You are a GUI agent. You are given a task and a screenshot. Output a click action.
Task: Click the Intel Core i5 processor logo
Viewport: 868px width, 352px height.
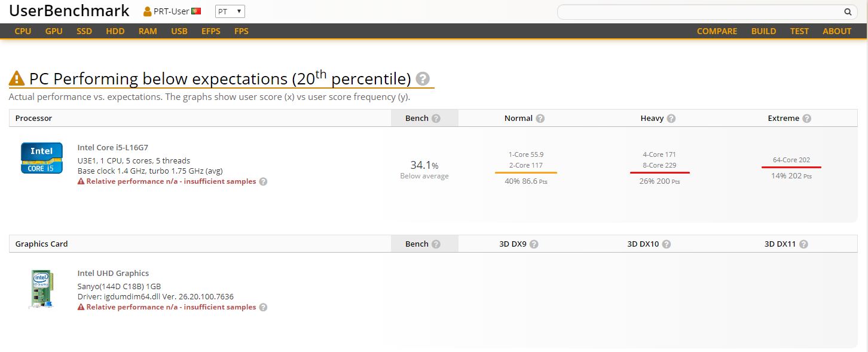pyautogui.click(x=42, y=158)
